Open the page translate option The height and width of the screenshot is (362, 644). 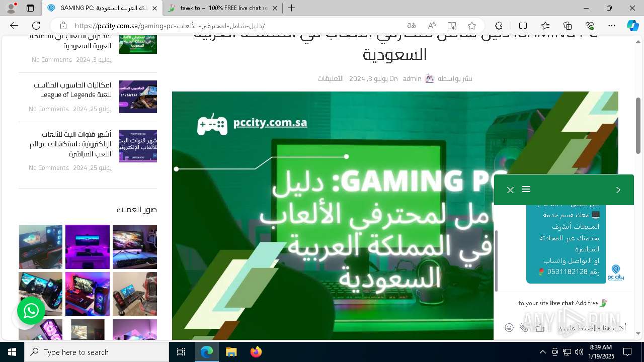click(412, 26)
